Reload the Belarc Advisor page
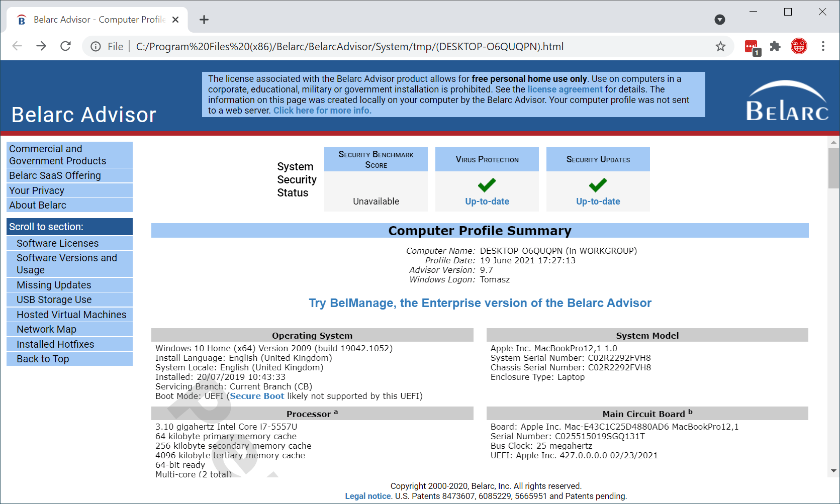The height and width of the screenshot is (504, 840). click(65, 46)
